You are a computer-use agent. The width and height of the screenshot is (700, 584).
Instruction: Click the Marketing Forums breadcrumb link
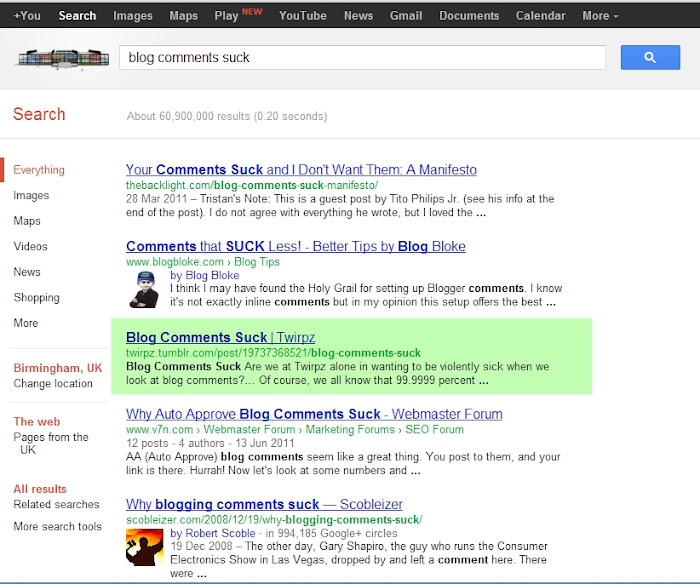tap(350, 429)
